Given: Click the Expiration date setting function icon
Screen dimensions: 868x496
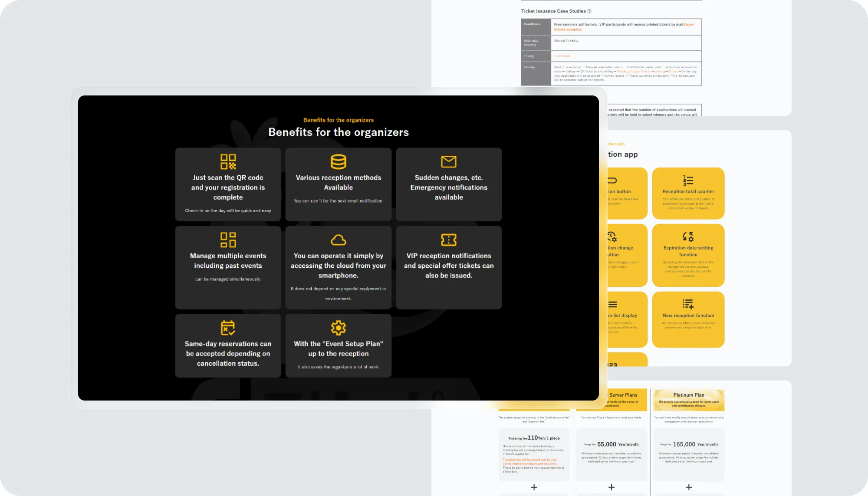Looking at the screenshot, I should point(688,237).
